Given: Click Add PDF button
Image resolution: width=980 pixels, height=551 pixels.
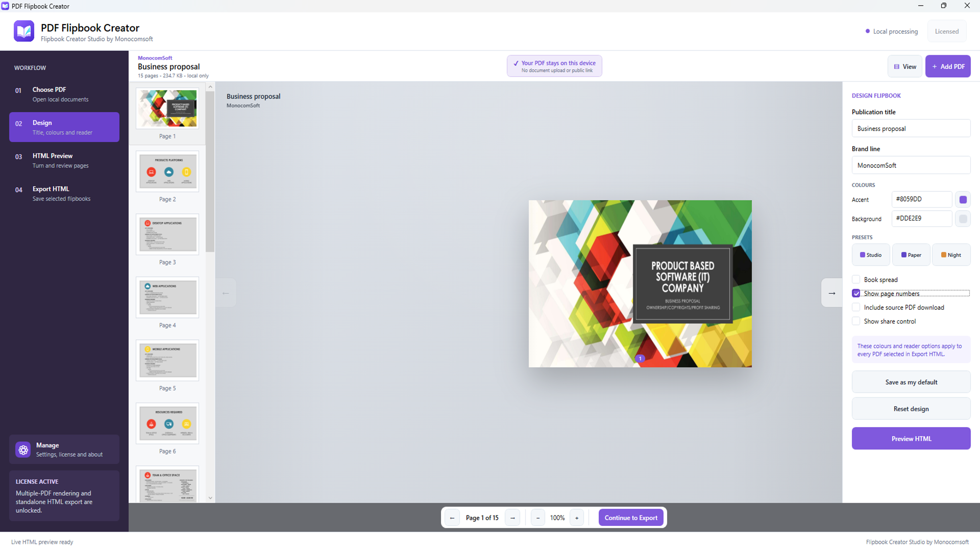Looking at the screenshot, I should pyautogui.click(x=948, y=66).
